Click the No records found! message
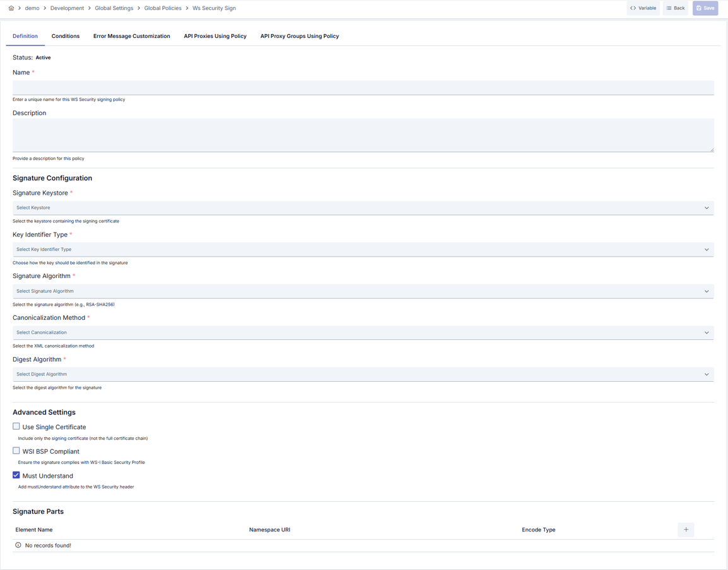Viewport: 728px width, 570px height. (x=48, y=545)
